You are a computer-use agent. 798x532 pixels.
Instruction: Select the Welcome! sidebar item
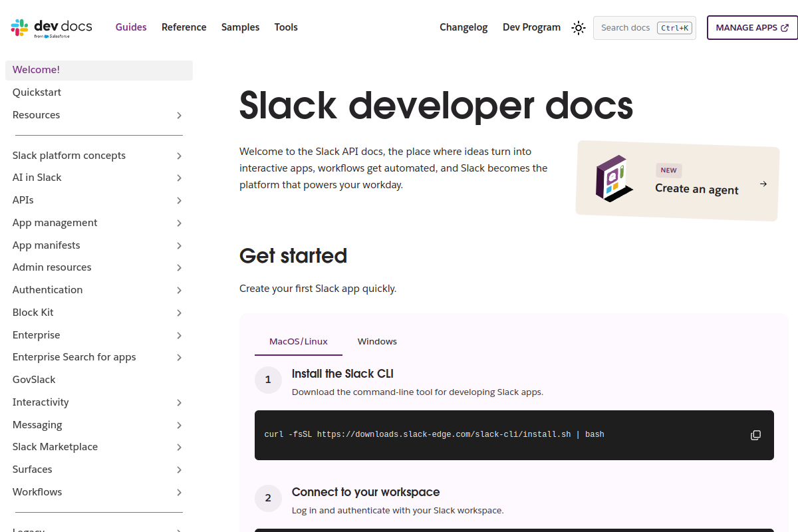(x=99, y=70)
